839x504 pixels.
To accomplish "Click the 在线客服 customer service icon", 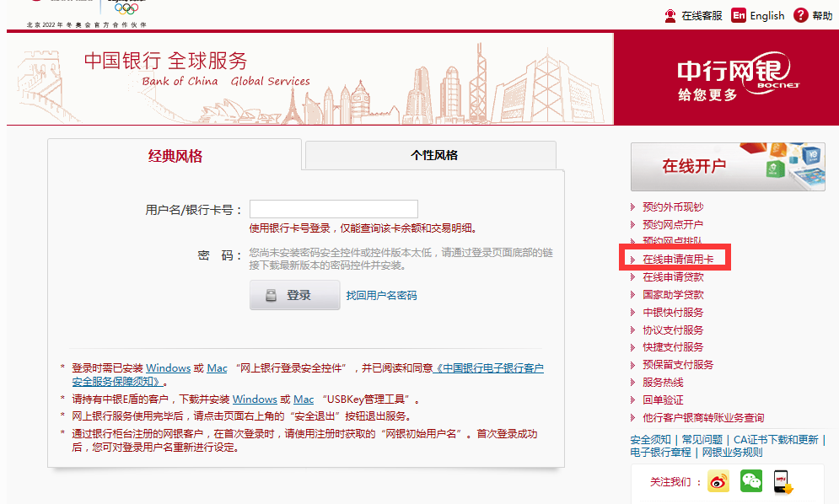I will [x=670, y=15].
